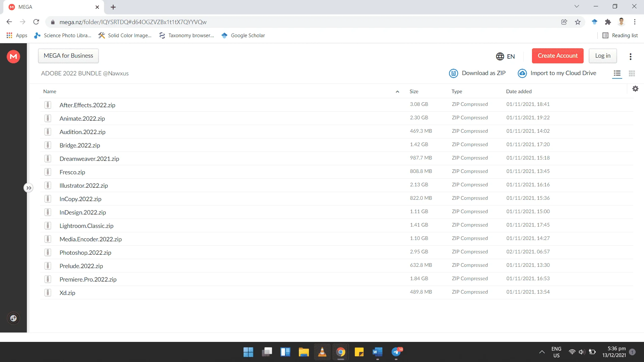This screenshot has width=644, height=362.
Task: Click the Import to my Cloud Drive icon
Action: coord(522,73)
